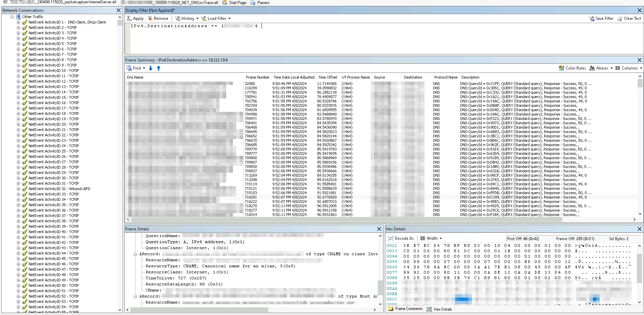This screenshot has height=315, width=644.
Task: Sort by the Time Offset column header
Action: [328, 77]
